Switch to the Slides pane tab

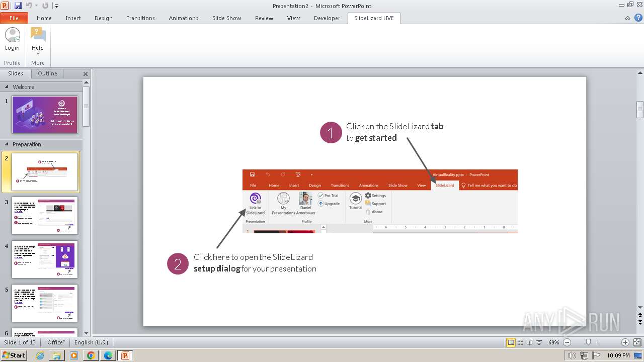coord(16,73)
